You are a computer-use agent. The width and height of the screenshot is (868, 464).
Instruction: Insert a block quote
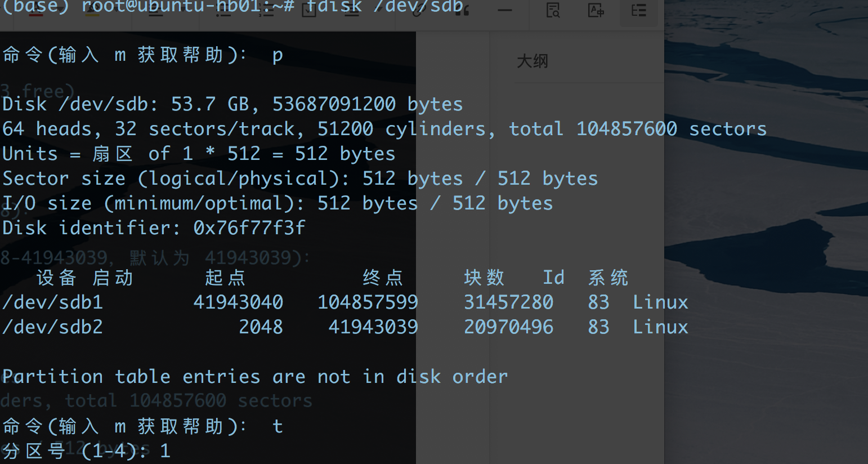pyautogui.click(x=463, y=10)
